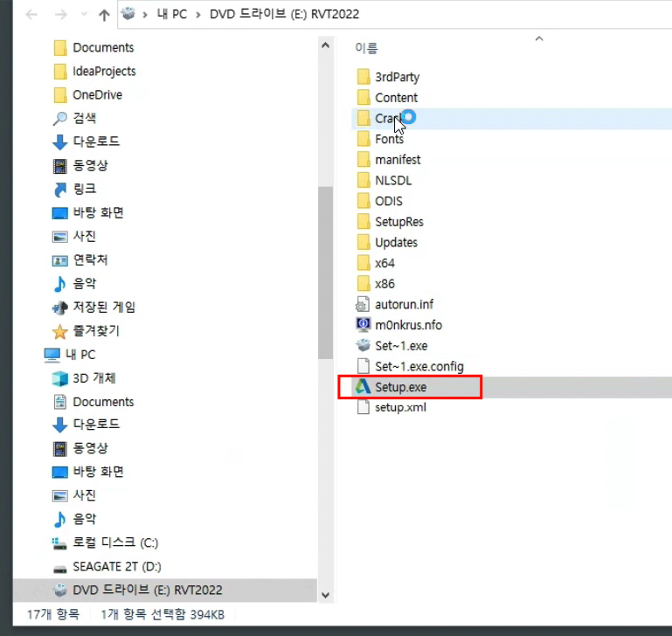
Task: Select the Content folder icon
Action: point(364,97)
